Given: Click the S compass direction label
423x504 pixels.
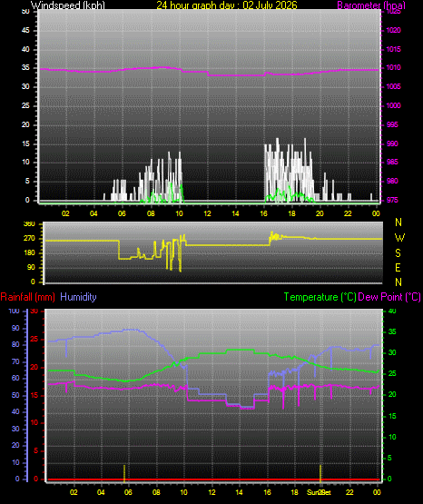Looking at the screenshot, I should (x=398, y=253).
